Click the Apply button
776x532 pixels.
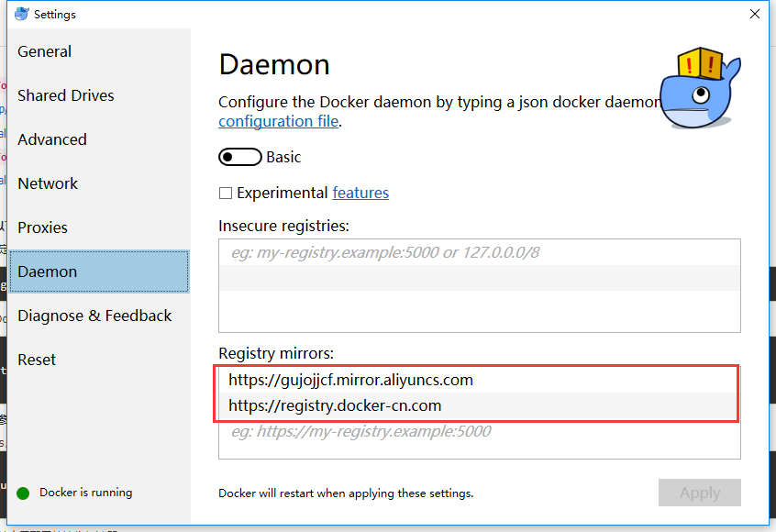pyautogui.click(x=699, y=493)
